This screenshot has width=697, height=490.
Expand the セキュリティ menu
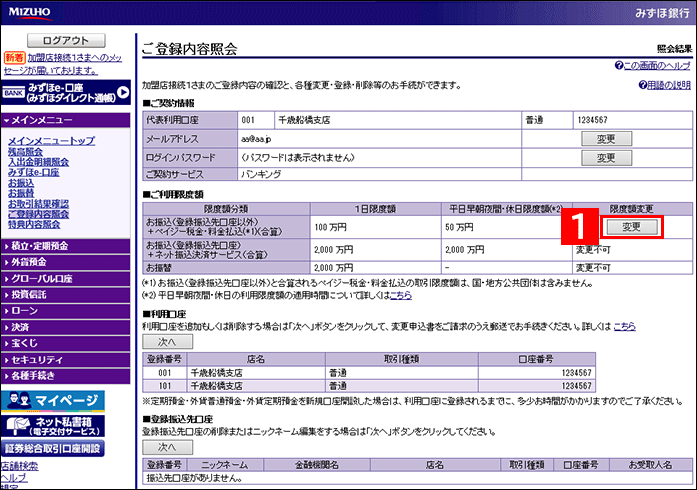(66, 360)
